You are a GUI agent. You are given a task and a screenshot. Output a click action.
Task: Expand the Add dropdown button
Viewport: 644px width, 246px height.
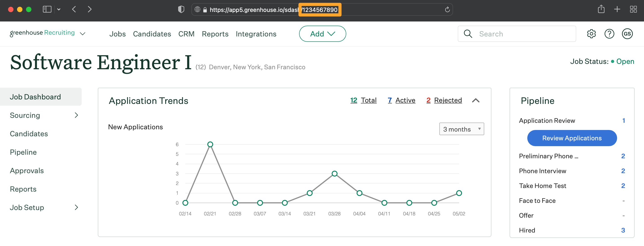point(322,34)
